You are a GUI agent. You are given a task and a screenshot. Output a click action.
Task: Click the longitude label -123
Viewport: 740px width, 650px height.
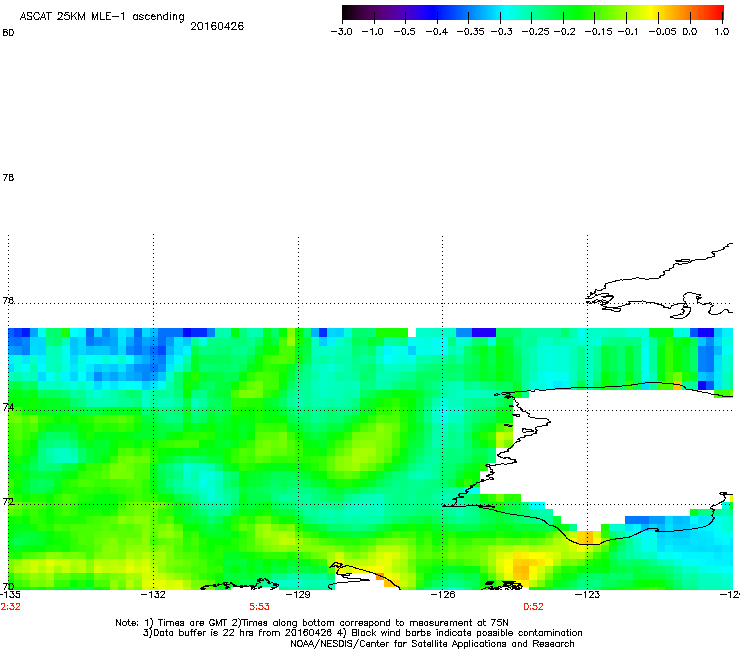point(587,595)
